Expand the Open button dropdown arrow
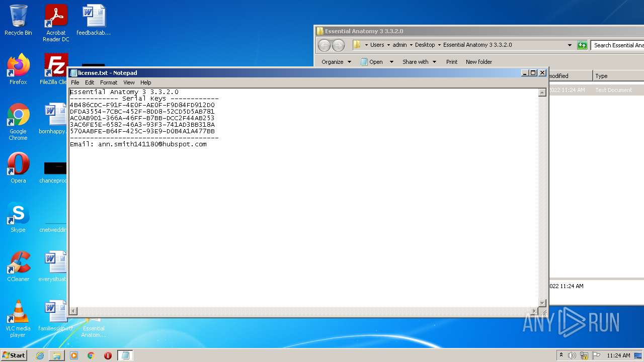 391,62
